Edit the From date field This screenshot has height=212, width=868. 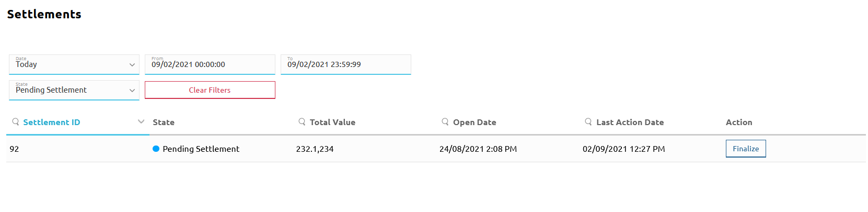(210, 64)
